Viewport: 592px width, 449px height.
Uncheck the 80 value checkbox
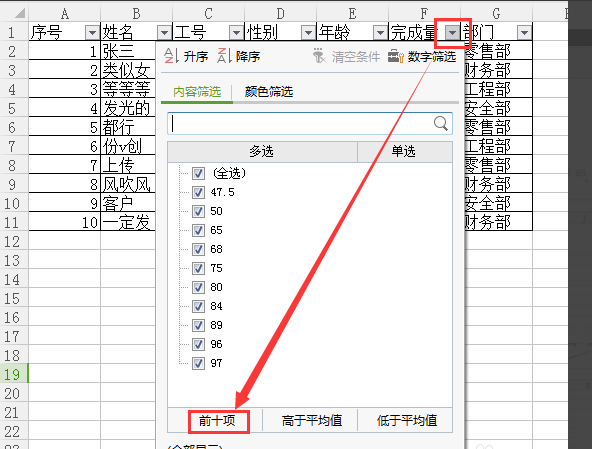[x=198, y=287]
